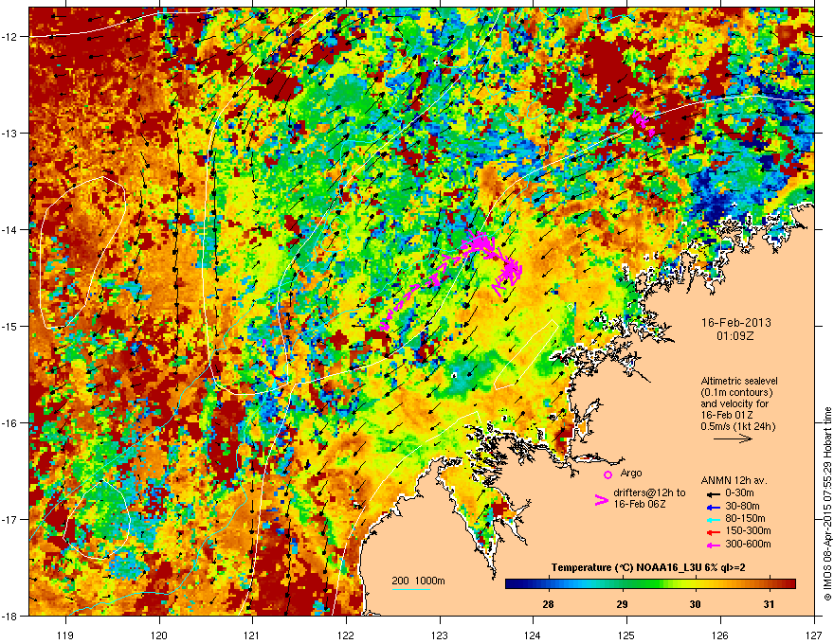
Task: Click the cyan 200 1000m depth contour line sample
Action: pyautogui.click(x=410, y=589)
